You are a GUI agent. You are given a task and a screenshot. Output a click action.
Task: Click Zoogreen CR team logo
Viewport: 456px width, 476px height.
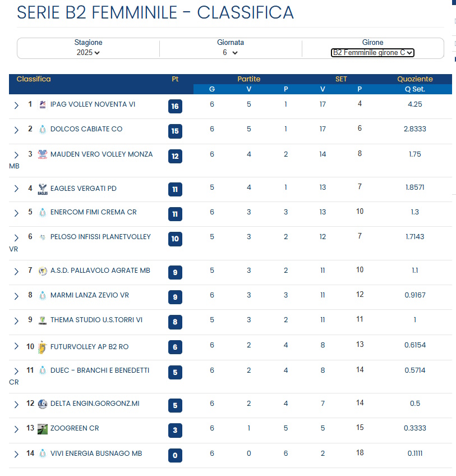pyautogui.click(x=43, y=429)
